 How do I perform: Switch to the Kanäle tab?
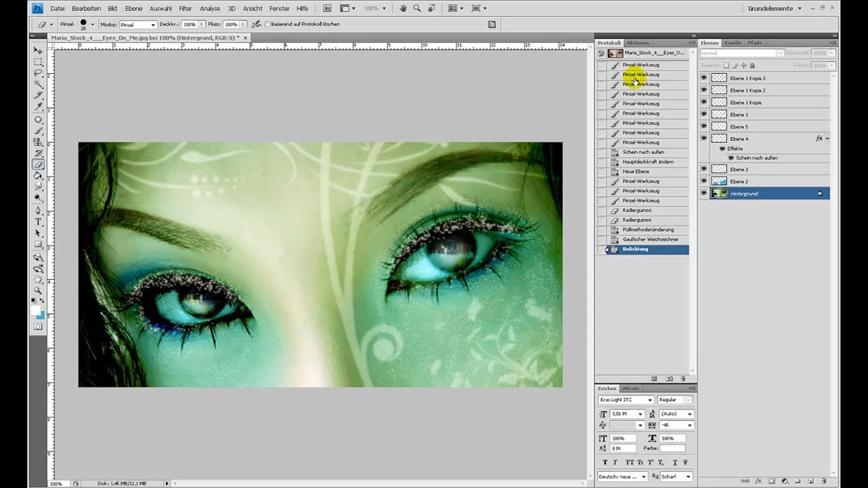pyautogui.click(x=734, y=42)
